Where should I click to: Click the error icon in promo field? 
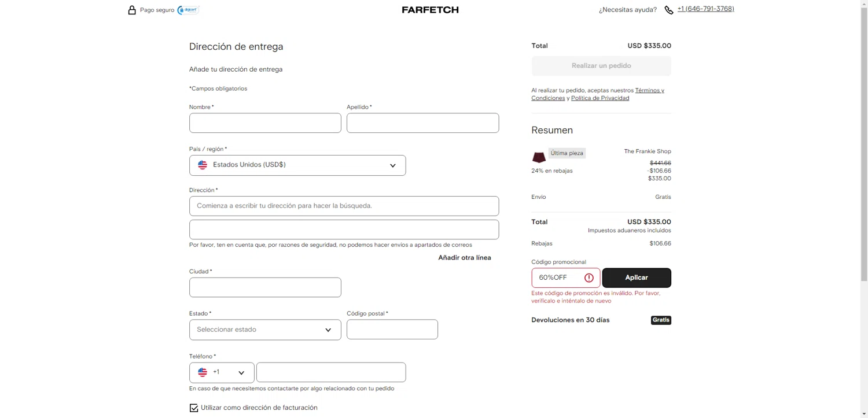[589, 278]
